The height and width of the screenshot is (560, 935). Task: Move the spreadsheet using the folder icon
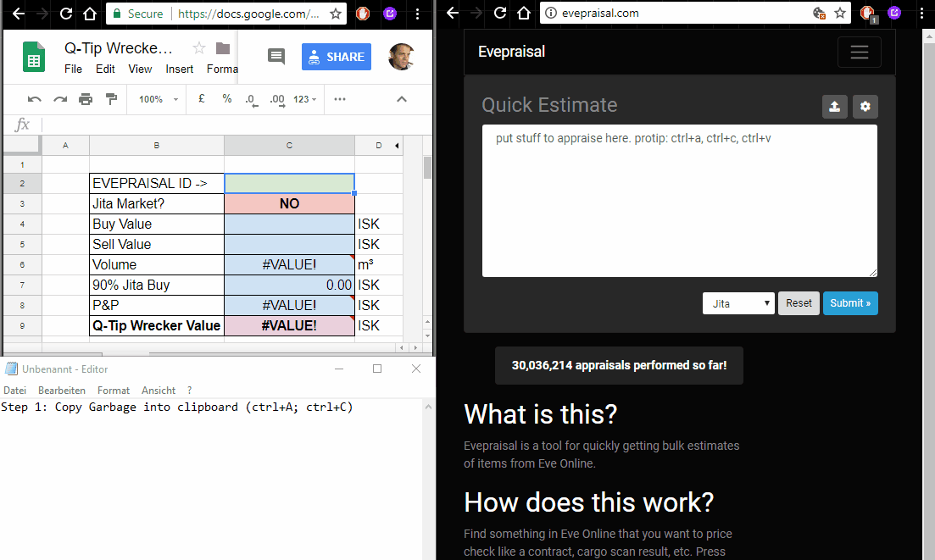(223, 47)
